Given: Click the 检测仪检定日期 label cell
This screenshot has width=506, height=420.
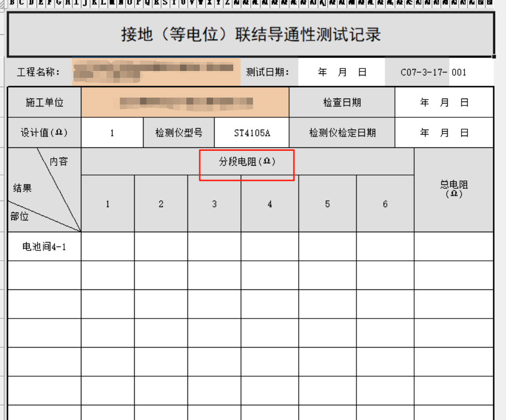Looking at the screenshot, I should click(342, 133).
